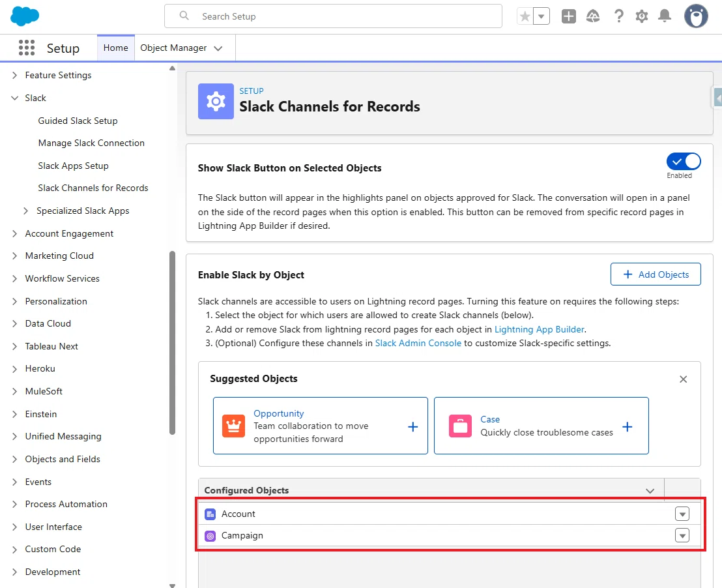This screenshot has height=588, width=722.
Task: Open the Account row actions dropdown
Action: click(x=682, y=514)
